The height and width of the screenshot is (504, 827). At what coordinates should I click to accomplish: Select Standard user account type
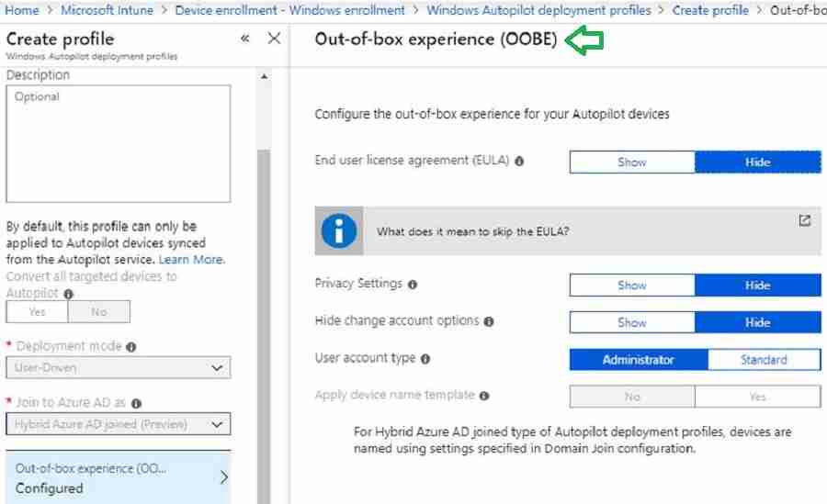point(765,360)
